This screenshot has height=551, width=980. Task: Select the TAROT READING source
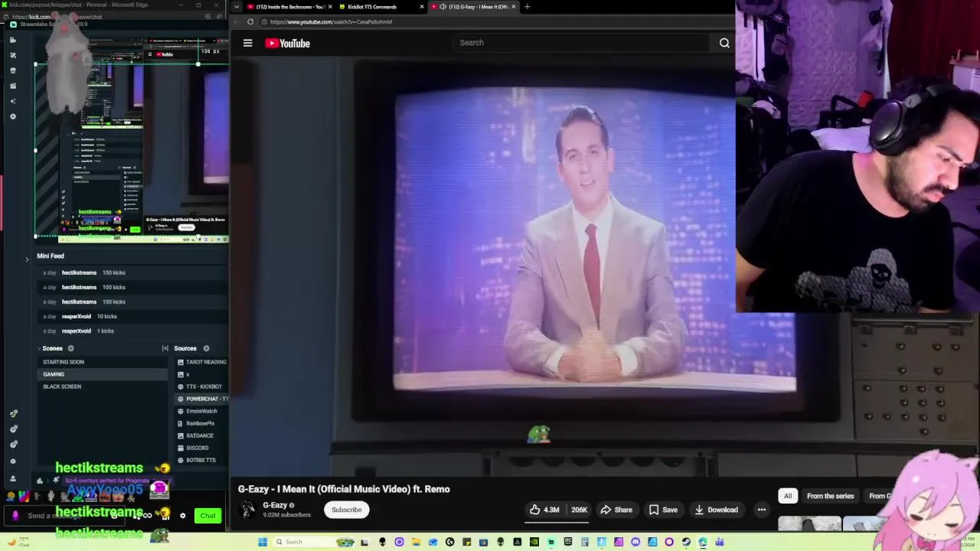click(x=202, y=362)
